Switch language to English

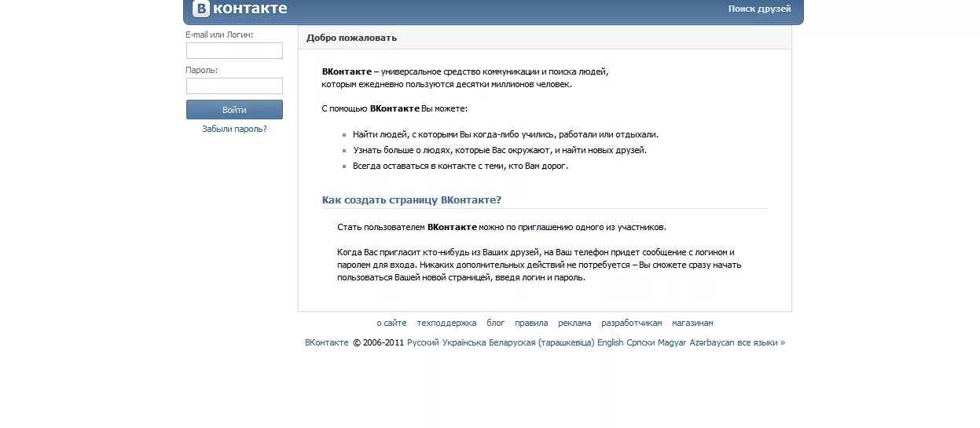pyautogui.click(x=610, y=342)
